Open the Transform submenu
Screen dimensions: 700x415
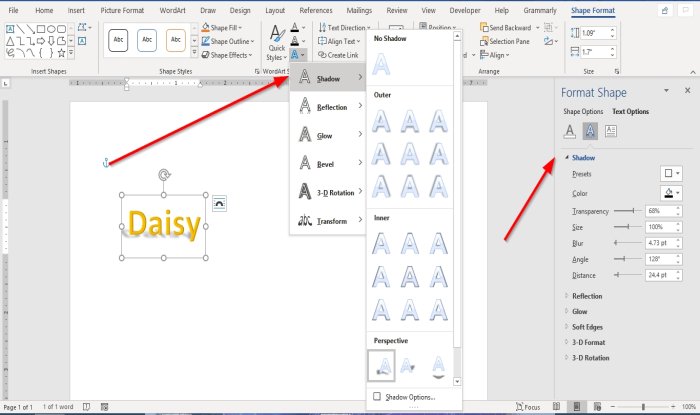tap(329, 220)
